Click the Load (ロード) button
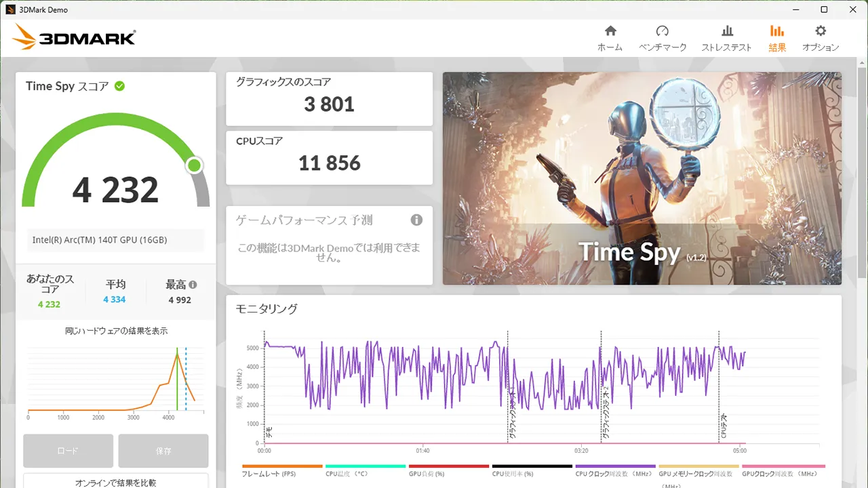Image resolution: width=868 pixels, height=488 pixels. coord(68,451)
